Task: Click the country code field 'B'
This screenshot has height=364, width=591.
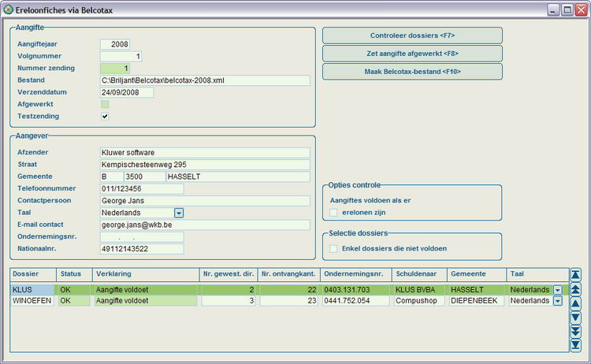Action: point(112,176)
